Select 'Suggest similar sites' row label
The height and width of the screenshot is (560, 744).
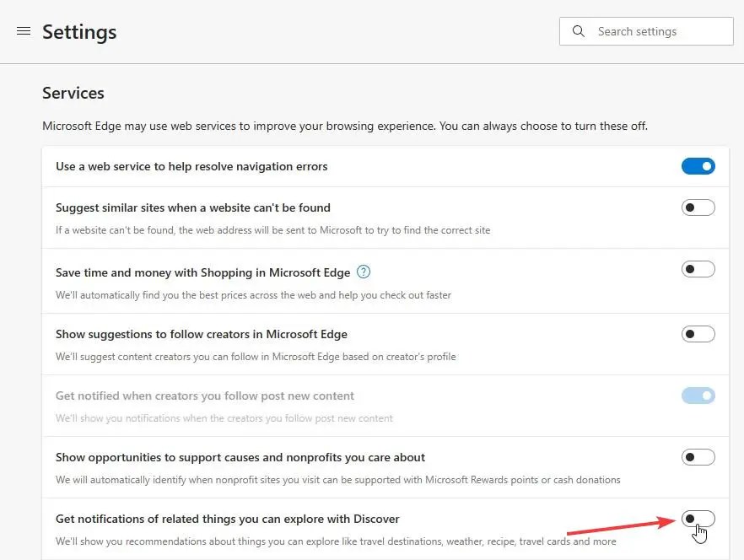(x=192, y=207)
